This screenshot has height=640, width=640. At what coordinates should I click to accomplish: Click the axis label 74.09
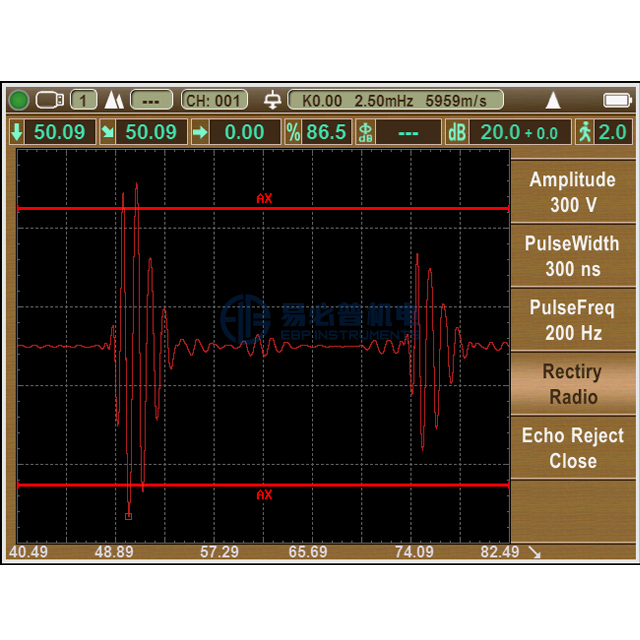(414, 552)
